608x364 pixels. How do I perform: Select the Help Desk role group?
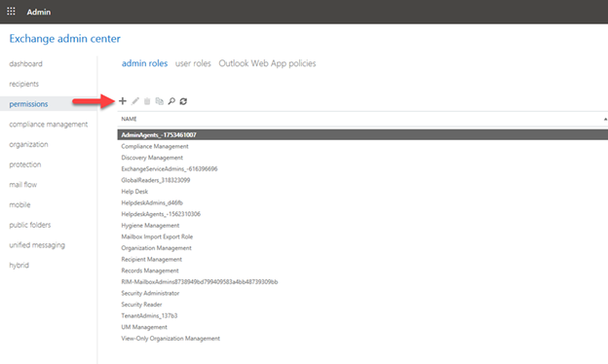click(134, 192)
